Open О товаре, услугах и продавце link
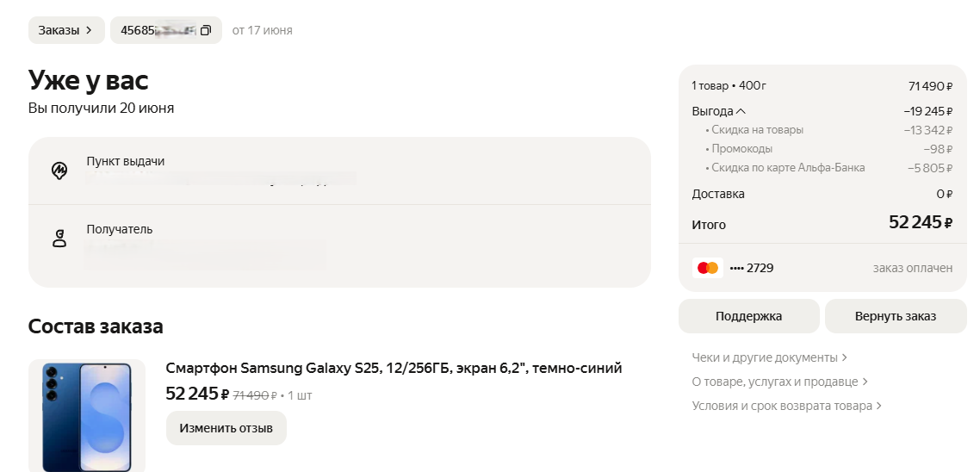 (779, 382)
